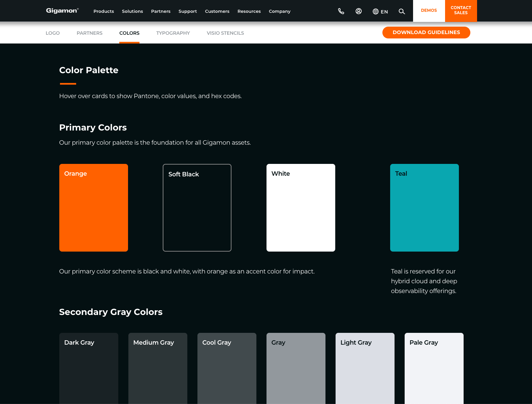Open the user account icon
The height and width of the screenshot is (404, 532).
pos(358,11)
